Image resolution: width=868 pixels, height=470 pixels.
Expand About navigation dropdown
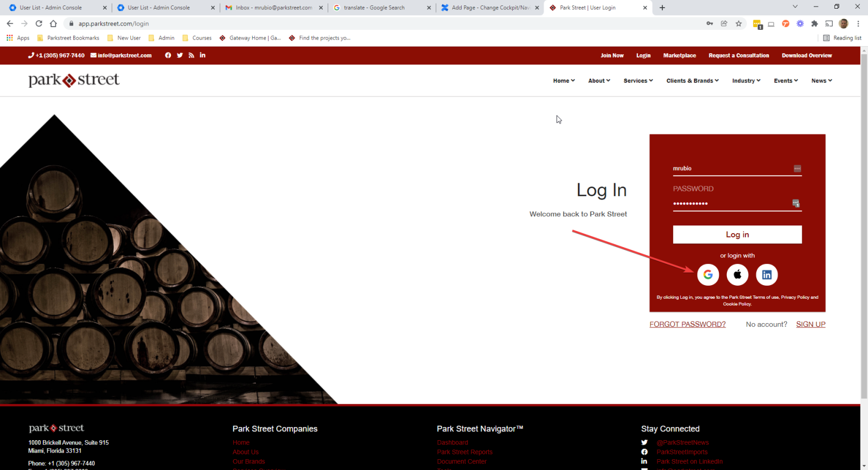[599, 81]
